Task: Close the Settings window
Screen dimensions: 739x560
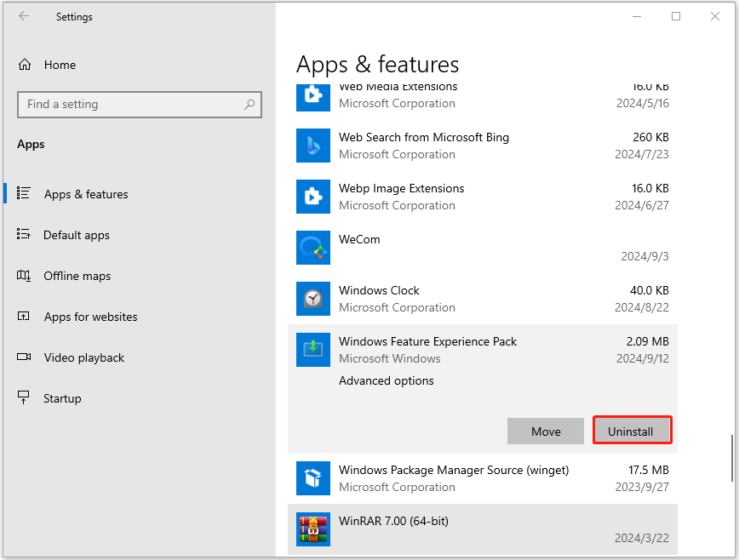Action: pyautogui.click(x=715, y=16)
